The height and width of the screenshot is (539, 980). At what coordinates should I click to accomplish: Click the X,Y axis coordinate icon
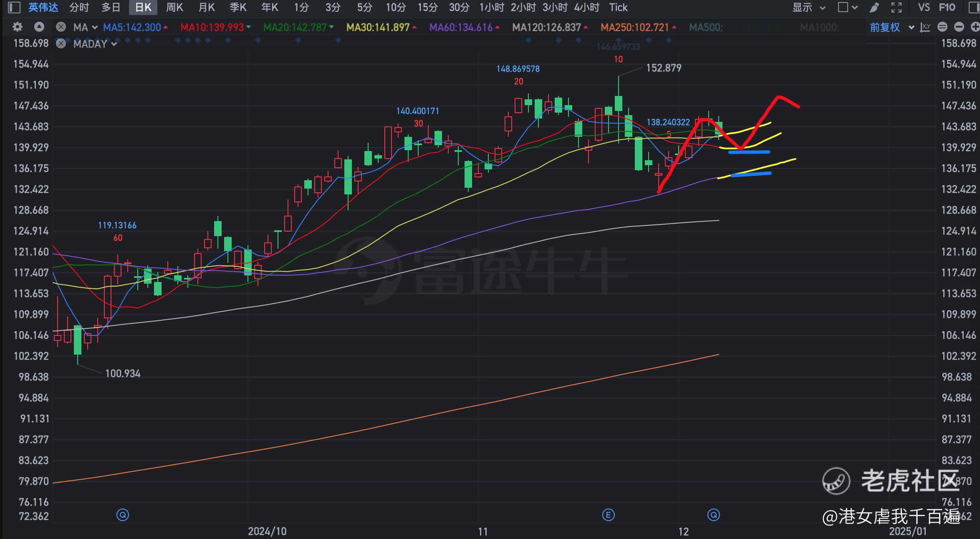tap(925, 28)
